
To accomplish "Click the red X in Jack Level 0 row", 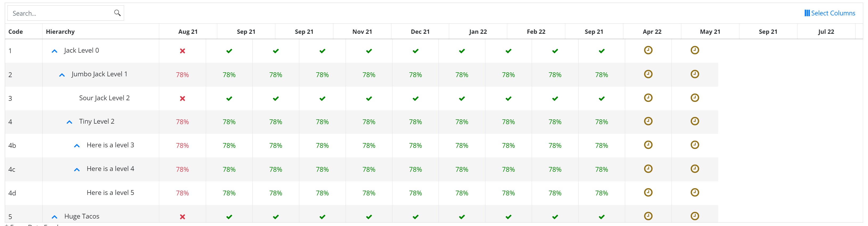I will pyautogui.click(x=182, y=51).
